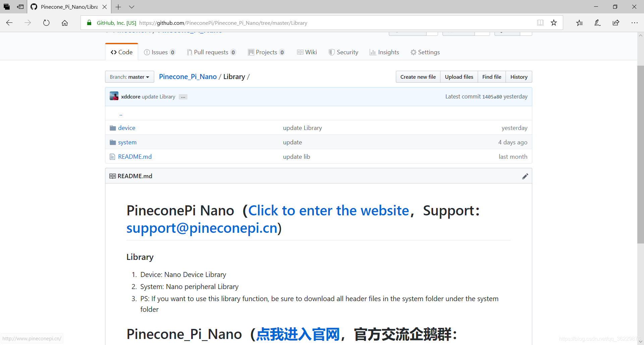The image size is (644, 345).
Task: Click the Chinese official website link
Action: pyautogui.click(x=298, y=334)
